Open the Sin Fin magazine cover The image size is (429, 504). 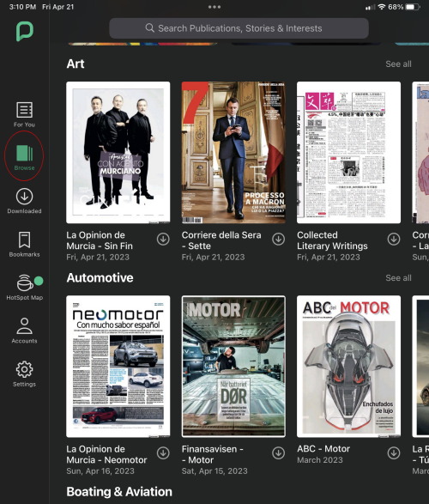tap(118, 152)
